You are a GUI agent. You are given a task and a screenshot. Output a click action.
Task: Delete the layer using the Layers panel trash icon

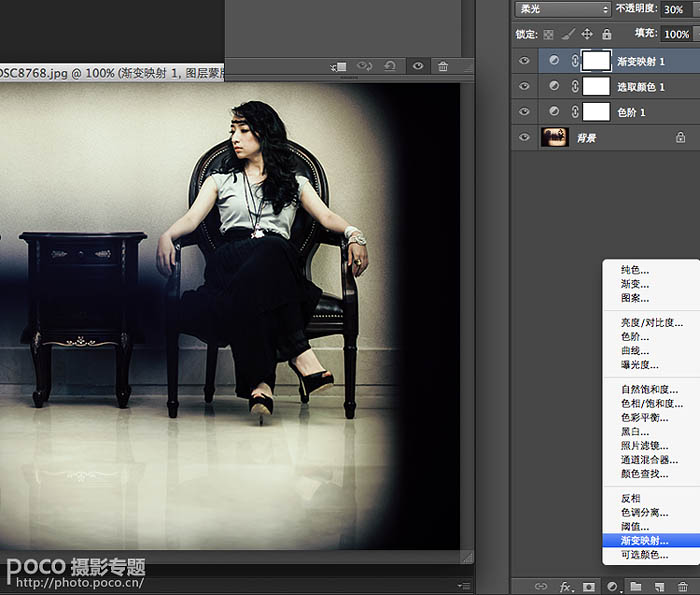[683, 586]
